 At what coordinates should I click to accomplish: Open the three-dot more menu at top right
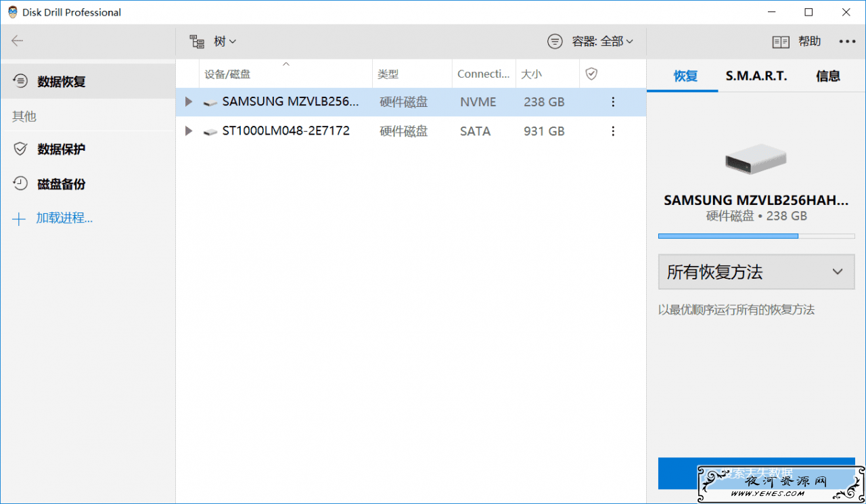(847, 41)
